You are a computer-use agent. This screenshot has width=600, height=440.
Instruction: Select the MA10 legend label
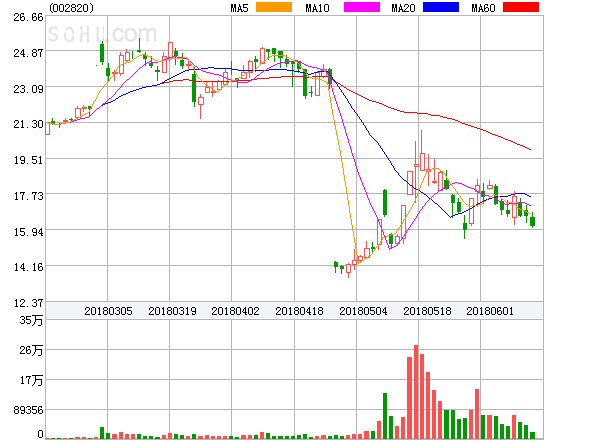[x=317, y=8]
